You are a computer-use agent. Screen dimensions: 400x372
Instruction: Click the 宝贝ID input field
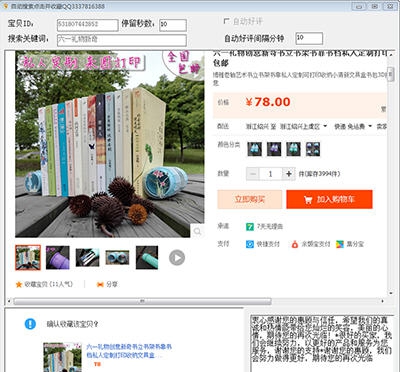click(x=88, y=25)
